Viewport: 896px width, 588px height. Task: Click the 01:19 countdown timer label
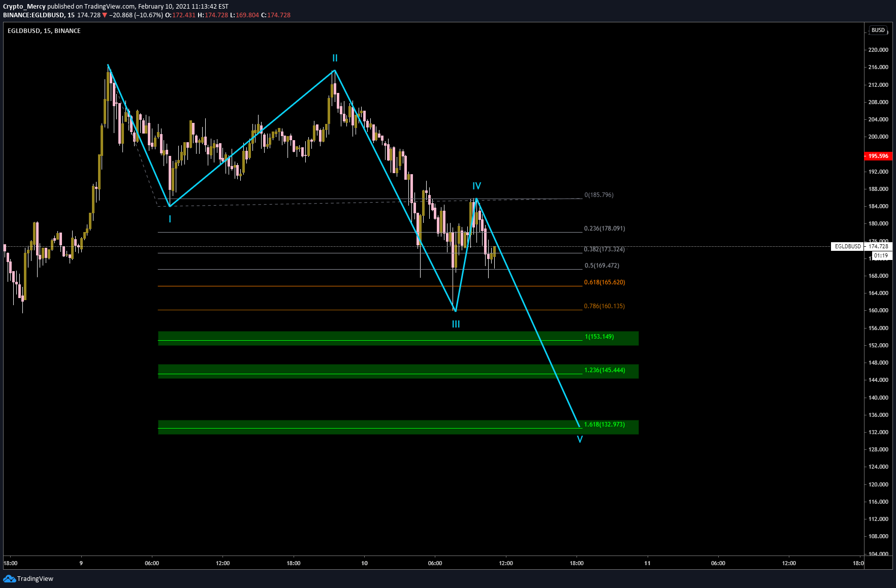point(881,255)
